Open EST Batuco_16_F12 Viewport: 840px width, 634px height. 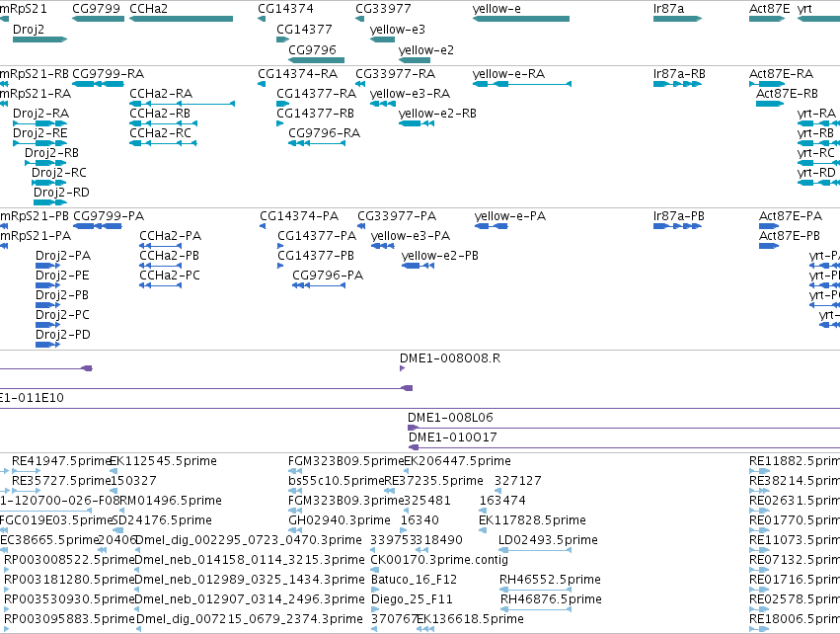415,580
